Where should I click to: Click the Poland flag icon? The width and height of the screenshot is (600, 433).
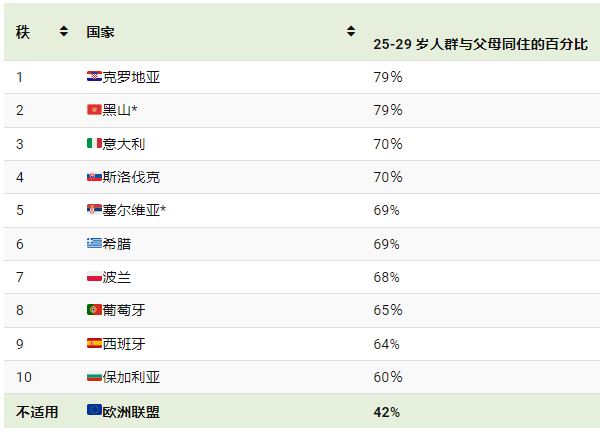tap(94, 277)
